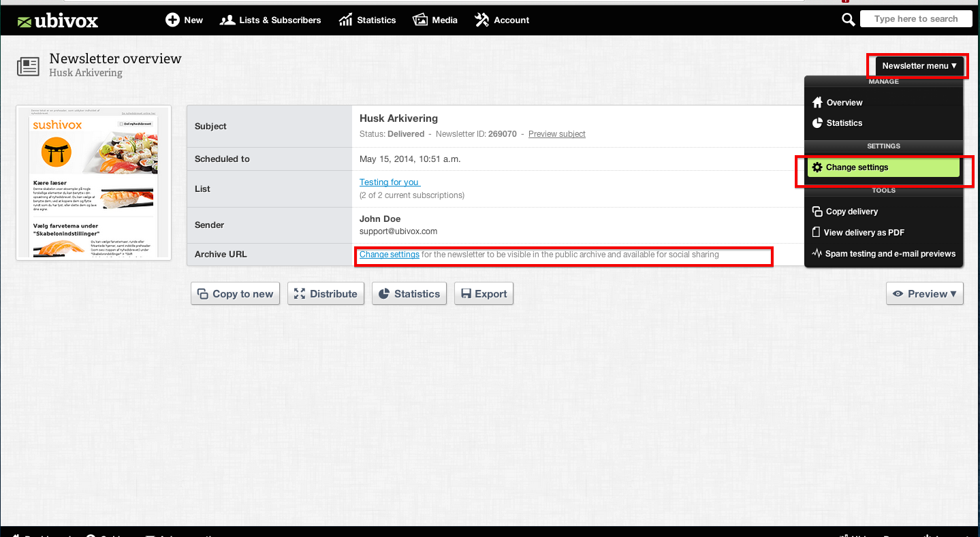This screenshot has width=980, height=537.
Task: Open Spam testing and e-mail previews
Action: click(x=884, y=254)
